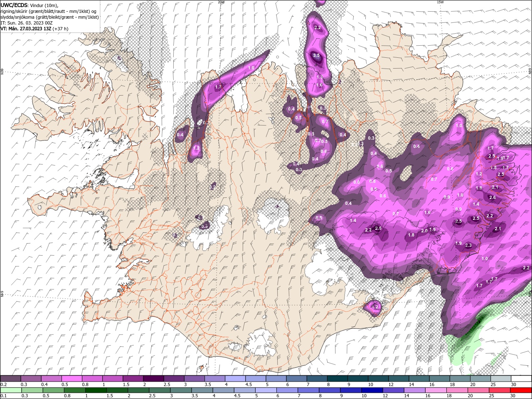
Task: Pick bright red rain-scale swatch at 30
Action: tap(520, 390)
